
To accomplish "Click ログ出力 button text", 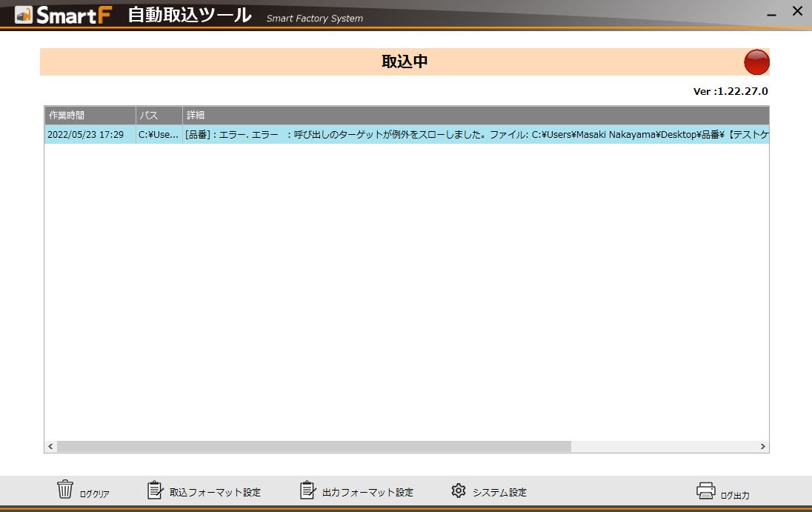I will coord(736,496).
